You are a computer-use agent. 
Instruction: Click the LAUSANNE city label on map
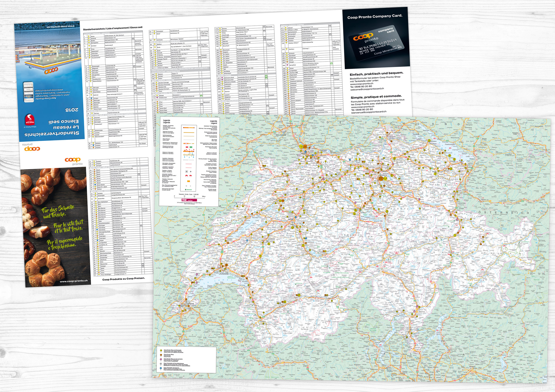coord(223,274)
